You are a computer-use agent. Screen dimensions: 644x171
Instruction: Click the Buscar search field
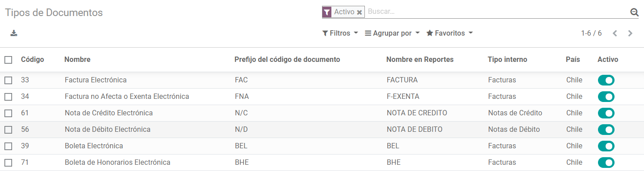(497, 12)
